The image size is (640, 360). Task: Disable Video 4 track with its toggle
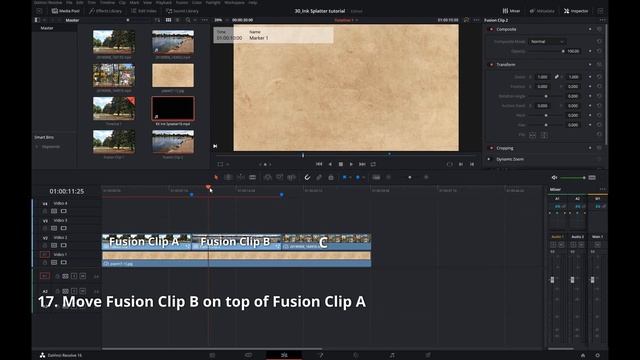click(64, 211)
